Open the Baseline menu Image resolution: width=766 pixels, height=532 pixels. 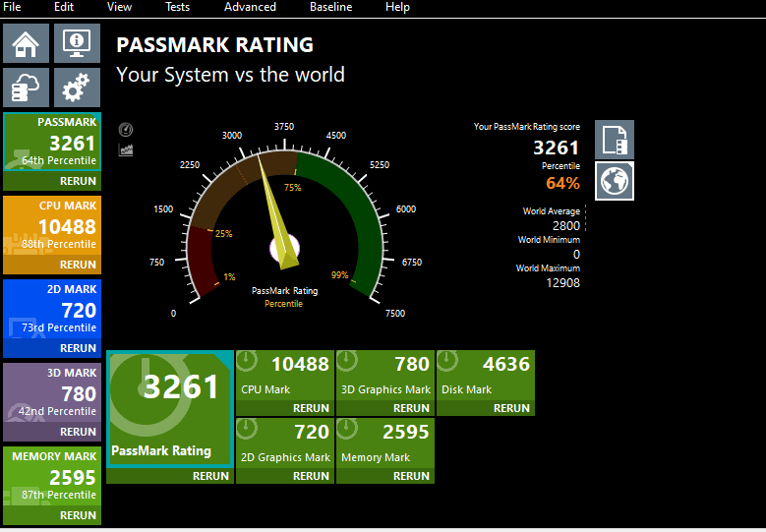click(x=330, y=7)
